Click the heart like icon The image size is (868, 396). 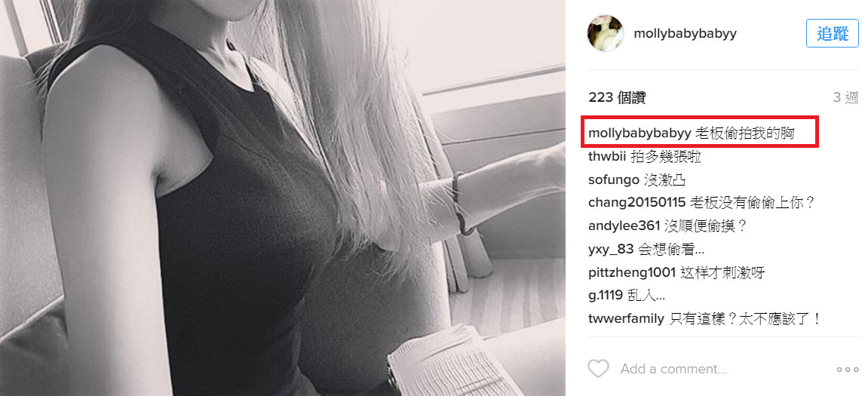(598, 368)
